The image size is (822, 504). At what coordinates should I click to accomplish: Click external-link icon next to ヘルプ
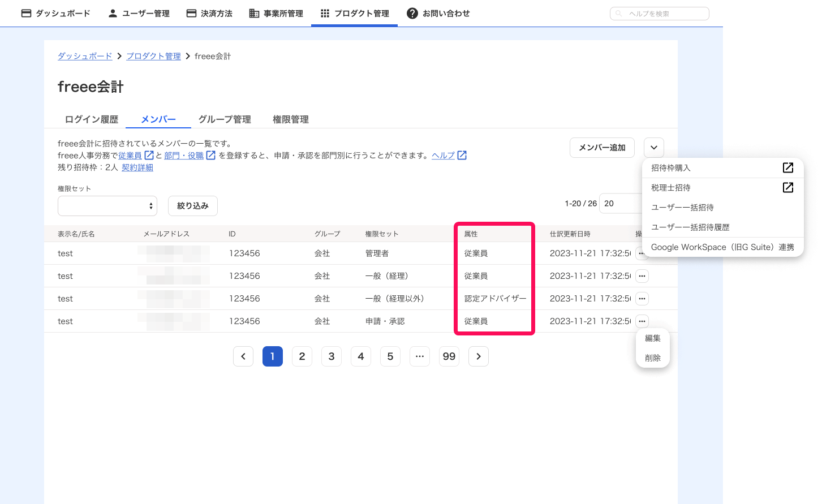tap(462, 155)
